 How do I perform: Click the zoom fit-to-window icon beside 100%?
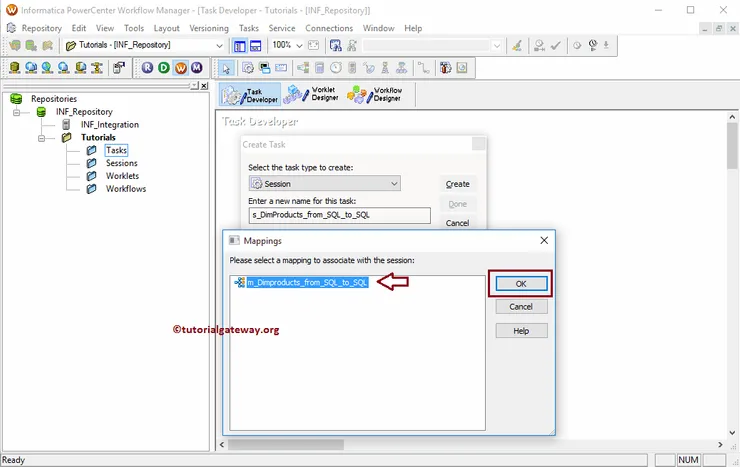pos(313,45)
